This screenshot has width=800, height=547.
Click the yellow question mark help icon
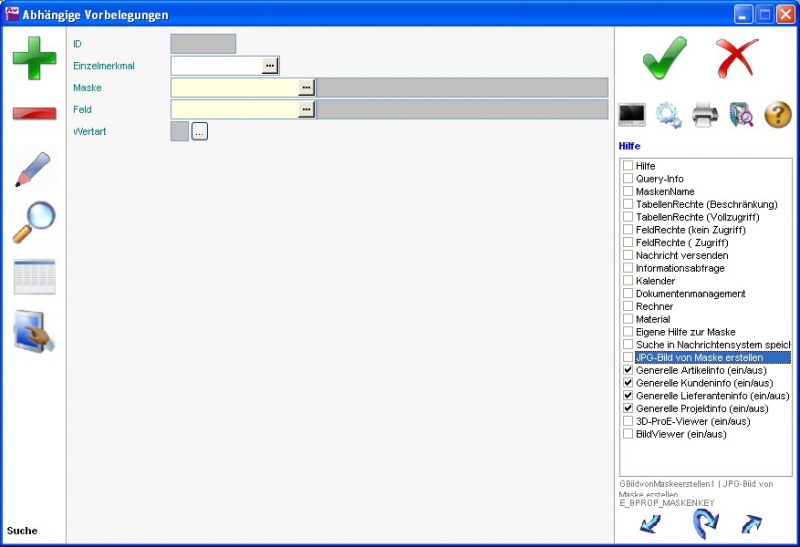pos(778,115)
